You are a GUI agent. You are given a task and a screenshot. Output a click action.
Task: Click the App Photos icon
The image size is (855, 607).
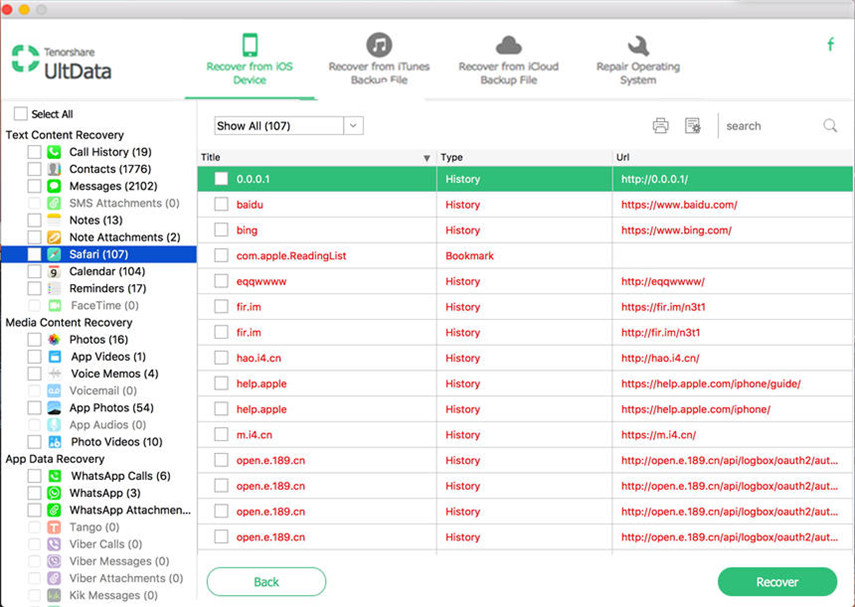(54, 407)
